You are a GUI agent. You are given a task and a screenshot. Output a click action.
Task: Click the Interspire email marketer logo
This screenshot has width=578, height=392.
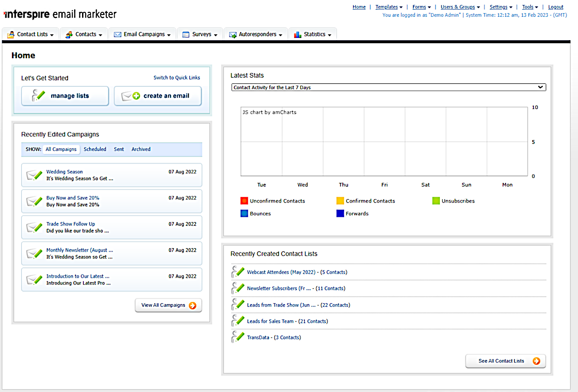click(x=60, y=14)
